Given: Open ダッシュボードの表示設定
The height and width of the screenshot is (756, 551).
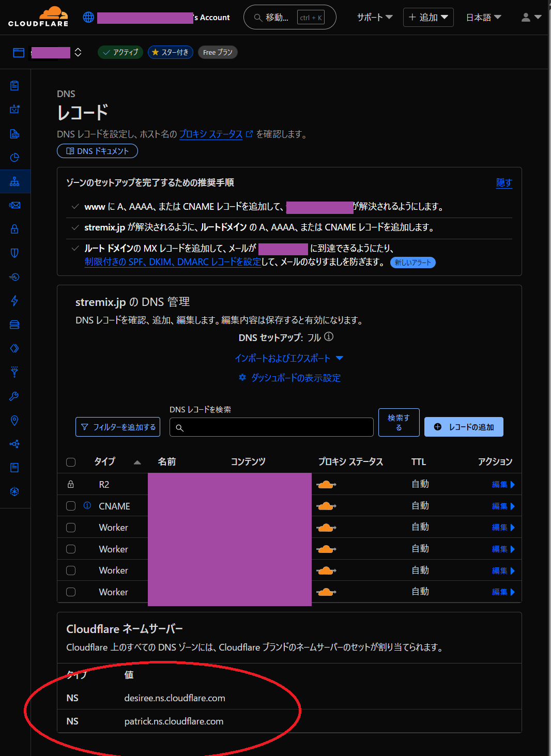Looking at the screenshot, I should tap(289, 378).
